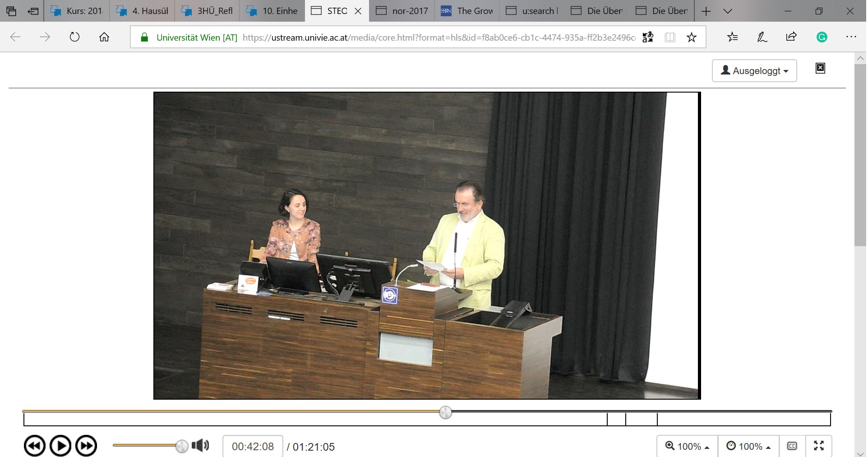
Task: Go to browser home page
Action: coord(104,37)
